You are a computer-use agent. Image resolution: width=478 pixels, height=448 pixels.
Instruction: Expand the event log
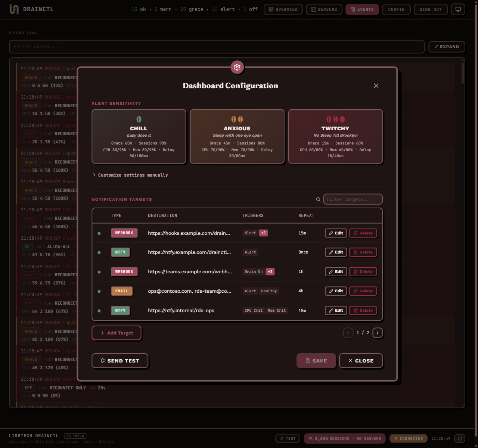(x=447, y=47)
